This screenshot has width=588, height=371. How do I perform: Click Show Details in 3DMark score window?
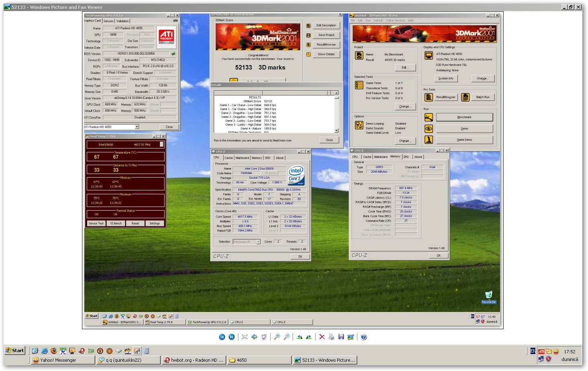click(x=326, y=54)
